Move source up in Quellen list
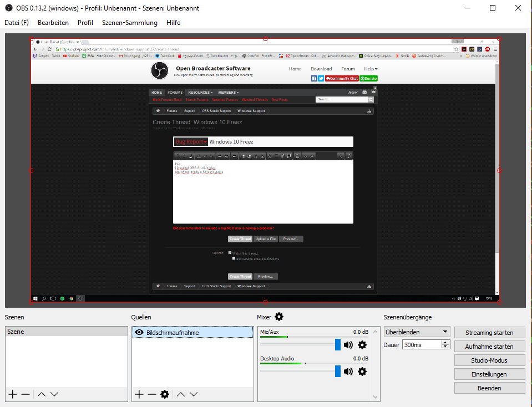 pos(181,394)
